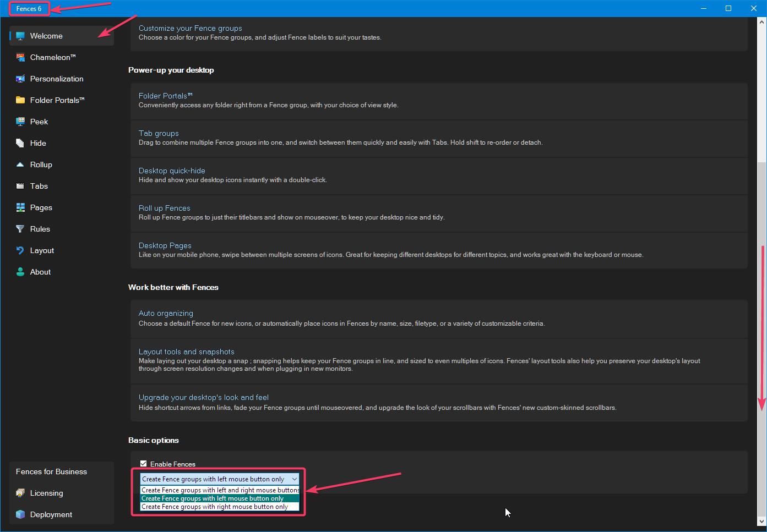Choose left and right mouse buttons option
The width and height of the screenshot is (767, 532).
click(220, 490)
